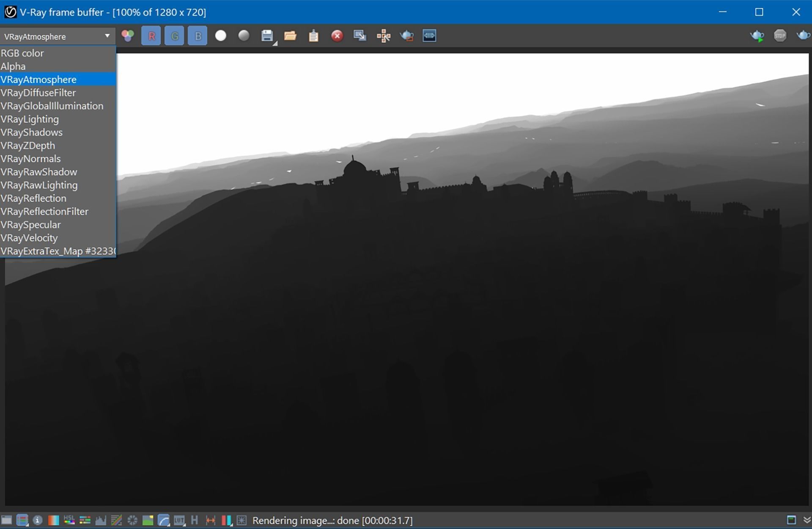Click the Stop rendering button
812x529 pixels.
click(780, 36)
